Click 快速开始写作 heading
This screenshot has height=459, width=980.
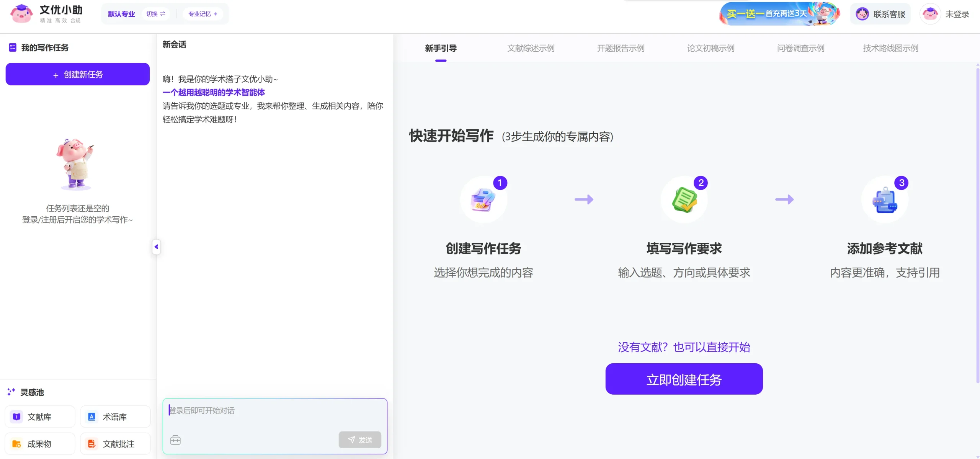pyautogui.click(x=451, y=136)
